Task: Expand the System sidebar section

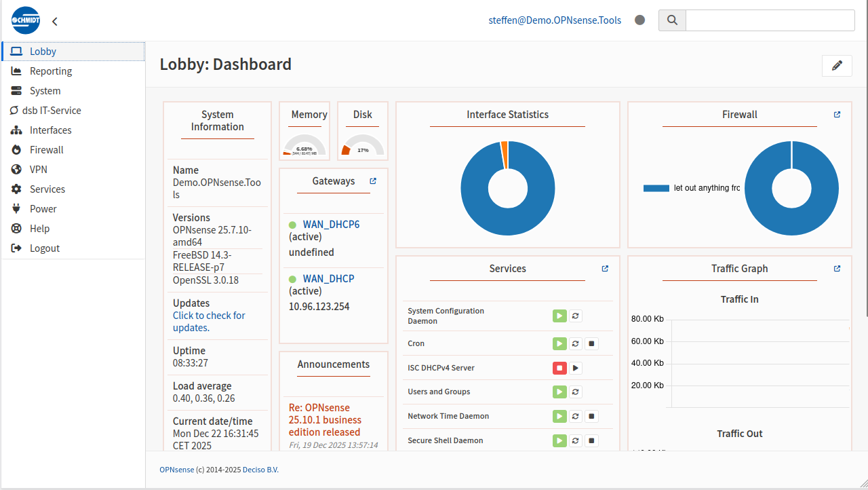Action: pyautogui.click(x=45, y=91)
